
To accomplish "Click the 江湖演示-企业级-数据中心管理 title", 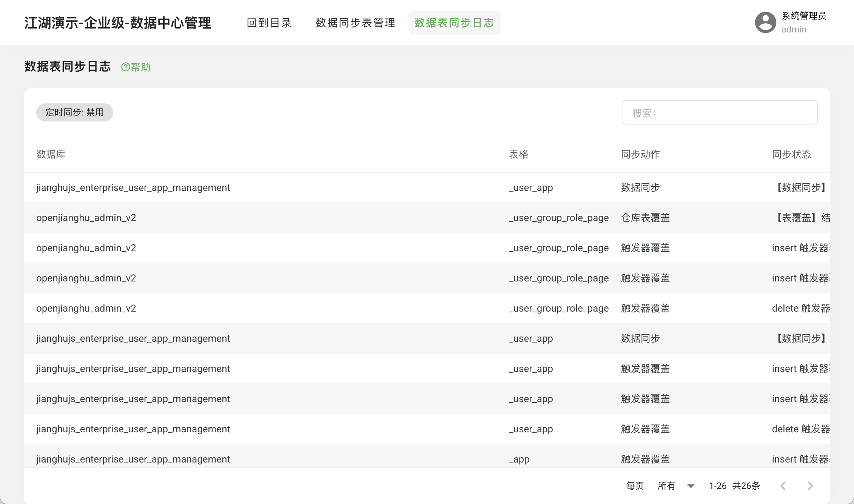I will point(118,23).
